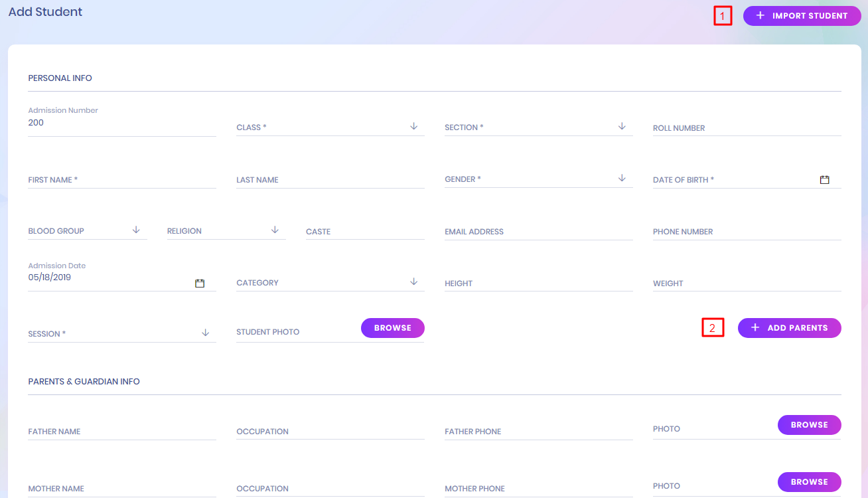The height and width of the screenshot is (498, 868).
Task: Click the Father Name field
Action: pyautogui.click(x=121, y=432)
